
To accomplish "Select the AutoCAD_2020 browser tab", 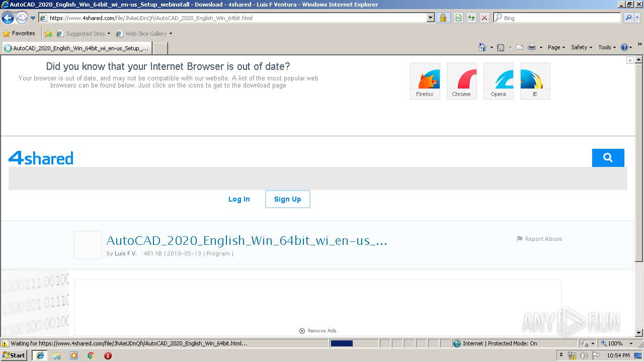I will [x=76, y=48].
